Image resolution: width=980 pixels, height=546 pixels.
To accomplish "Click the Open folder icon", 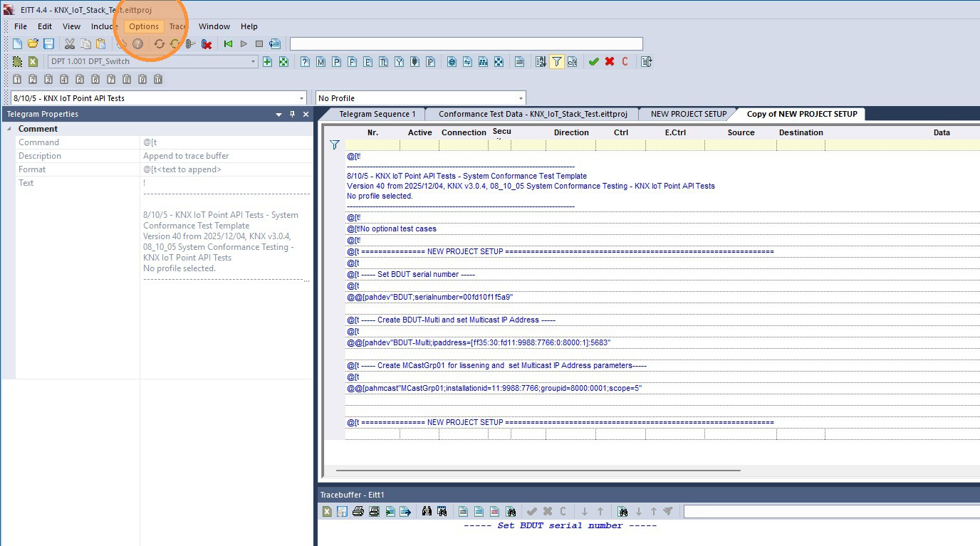I will (x=33, y=44).
